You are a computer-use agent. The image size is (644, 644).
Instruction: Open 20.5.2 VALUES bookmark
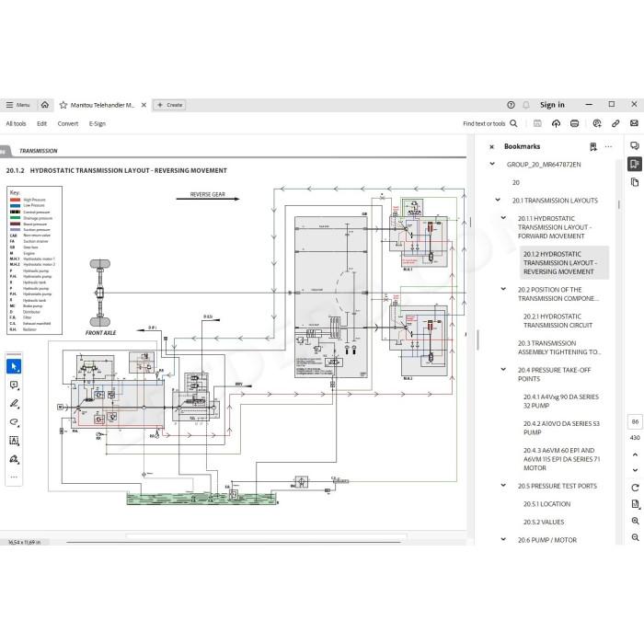(x=544, y=522)
